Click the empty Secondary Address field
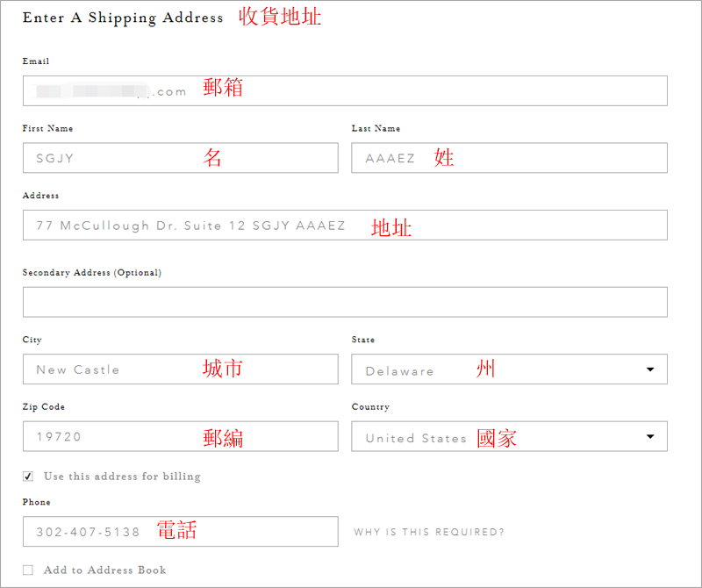This screenshot has height=588, width=702. [345, 302]
